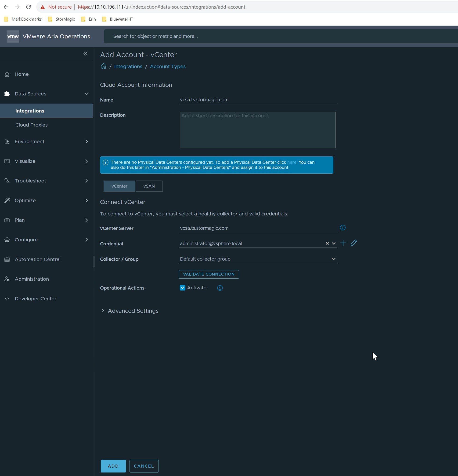Expand the Visualize menu chevron
The height and width of the screenshot is (476, 458).
87,161
